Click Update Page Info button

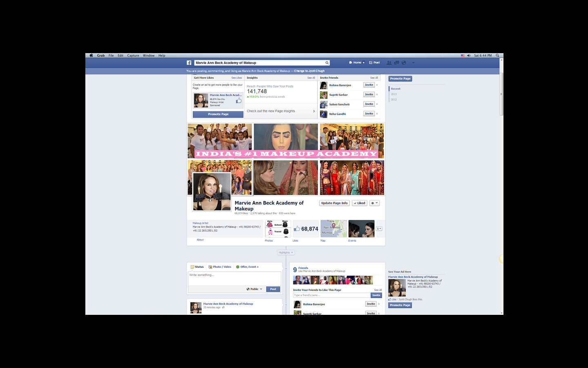(334, 203)
